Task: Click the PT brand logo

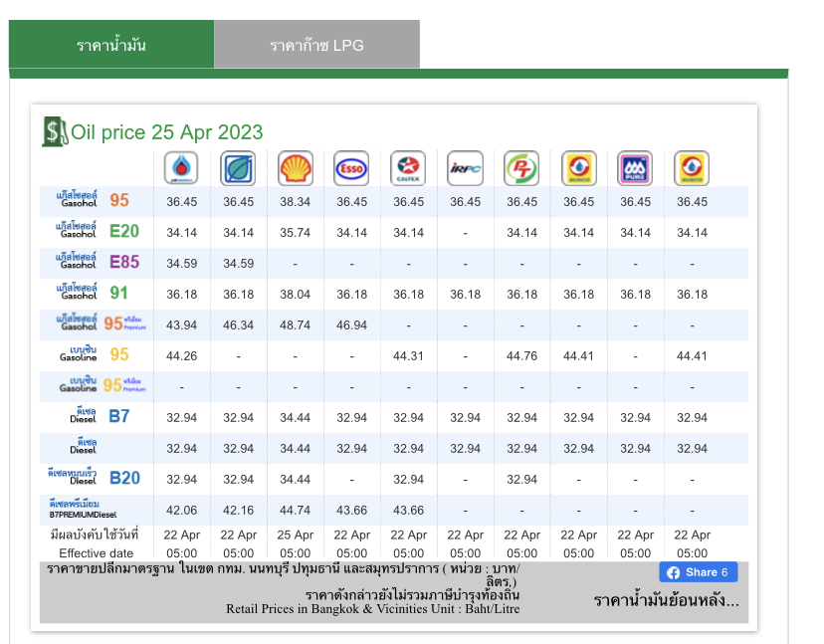Action: point(521,168)
